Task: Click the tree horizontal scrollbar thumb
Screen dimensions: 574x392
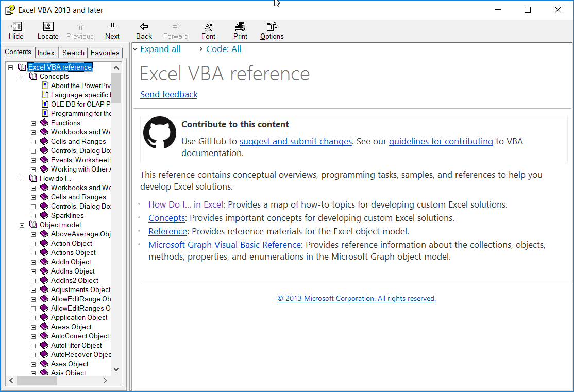Action: point(37,381)
